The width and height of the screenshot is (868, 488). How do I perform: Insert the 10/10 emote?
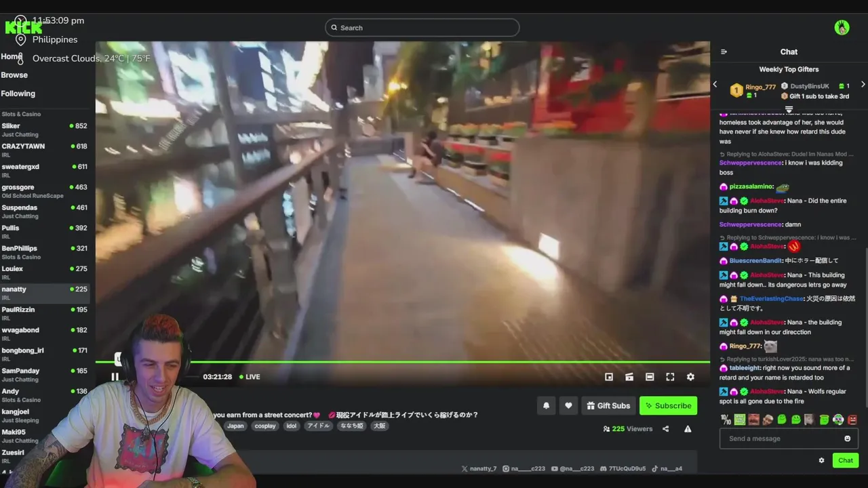(x=726, y=420)
